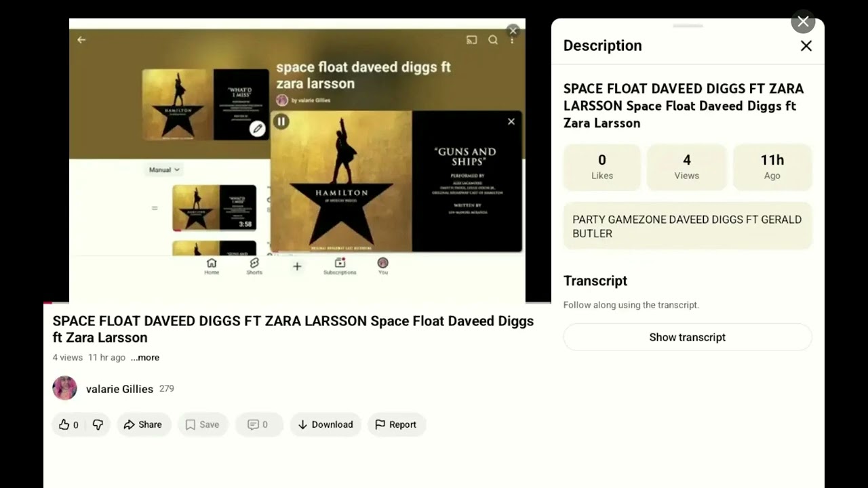Pause the Guns and Ships miniplayer
Screen dimensions: 868x488
point(281,121)
